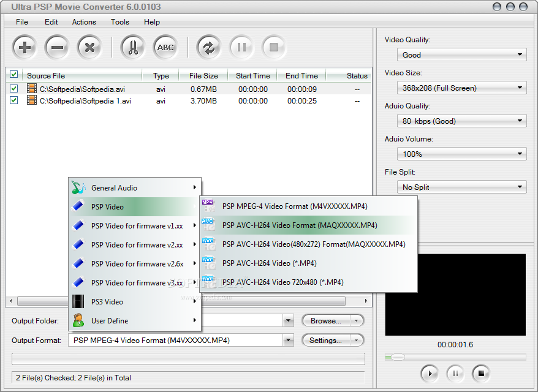Choose PSP AVC-H264 Video (*.MP4) option
The width and height of the screenshot is (538, 392).
click(308, 263)
